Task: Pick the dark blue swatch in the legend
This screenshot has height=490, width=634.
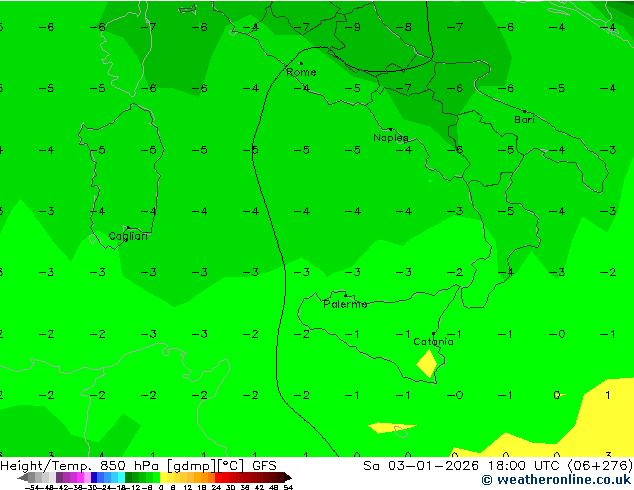Action: coord(94,477)
